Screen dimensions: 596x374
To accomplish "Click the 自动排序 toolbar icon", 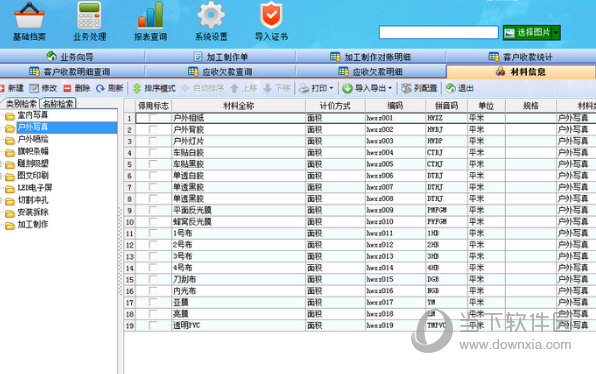I will click(x=185, y=89).
